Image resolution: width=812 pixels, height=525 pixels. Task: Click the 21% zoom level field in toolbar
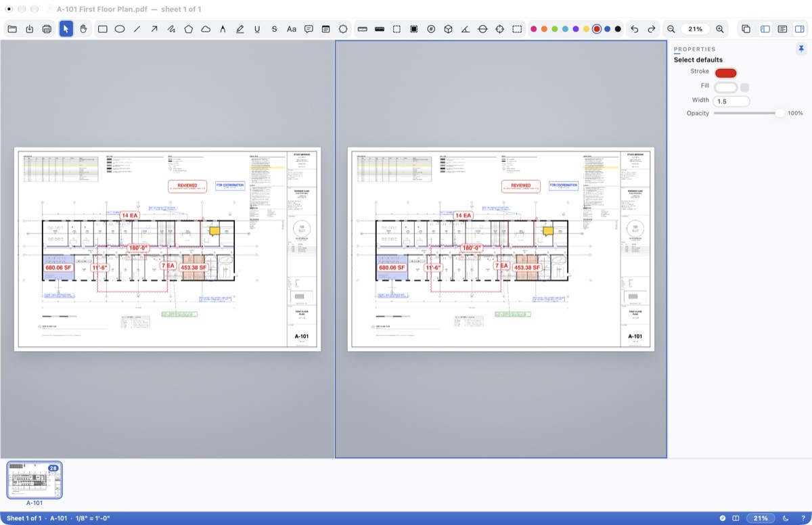[x=696, y=29]
